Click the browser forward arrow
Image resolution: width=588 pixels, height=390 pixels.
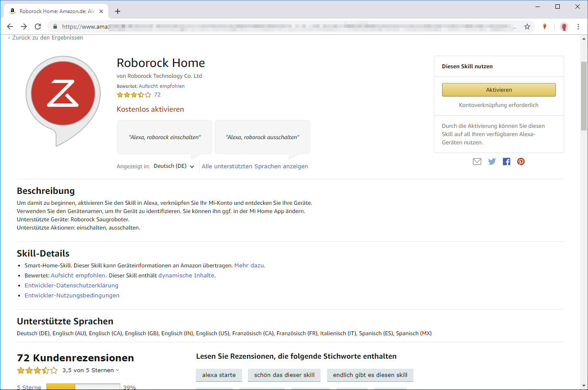click(24, 27)
